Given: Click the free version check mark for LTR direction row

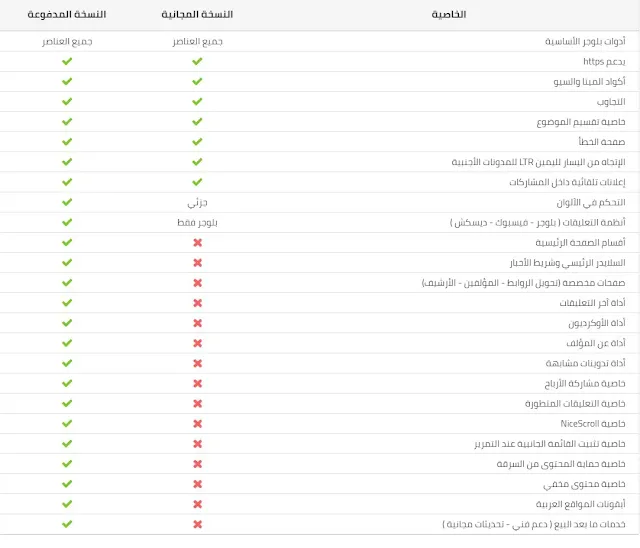Looking at the screenshot, I should (x=197, y=161).
